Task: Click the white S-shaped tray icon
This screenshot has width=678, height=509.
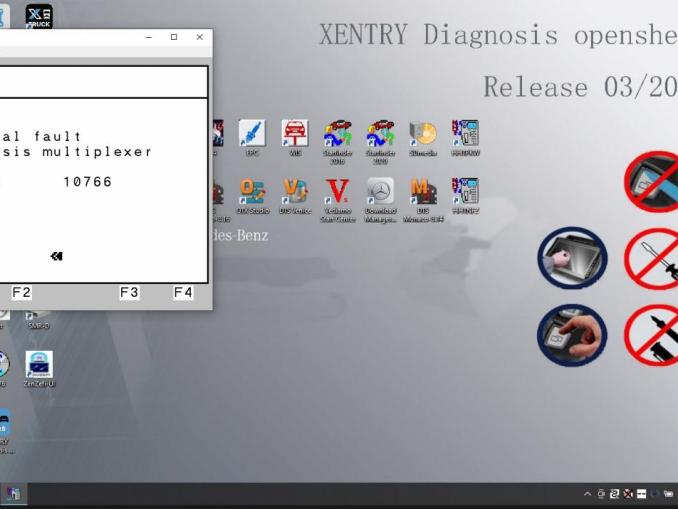Action: point(614,493)
